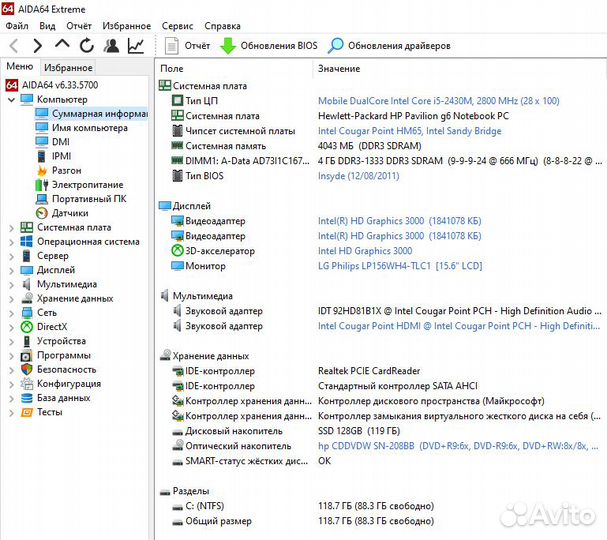
Task: Click the Тесты tree icon
Action: point(26,412)
